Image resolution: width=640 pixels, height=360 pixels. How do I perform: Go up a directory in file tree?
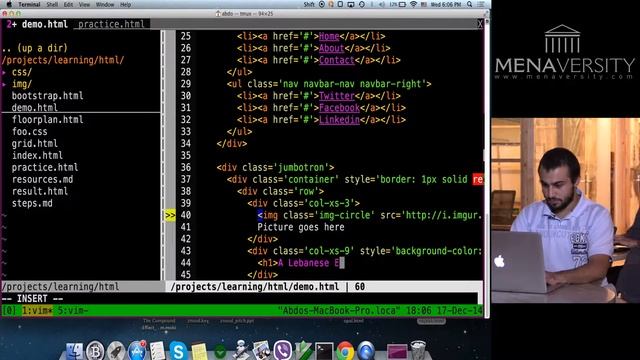pyautogui.click(x=35, y=48)
